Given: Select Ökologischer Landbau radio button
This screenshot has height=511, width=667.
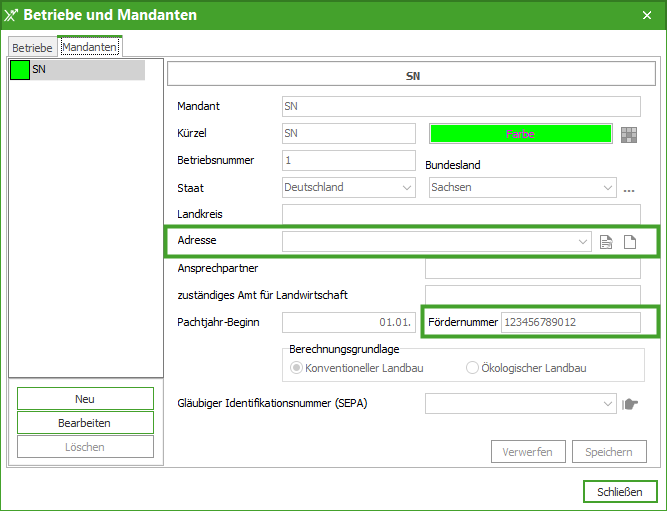Looking at the screenshot, I should 473,368.
